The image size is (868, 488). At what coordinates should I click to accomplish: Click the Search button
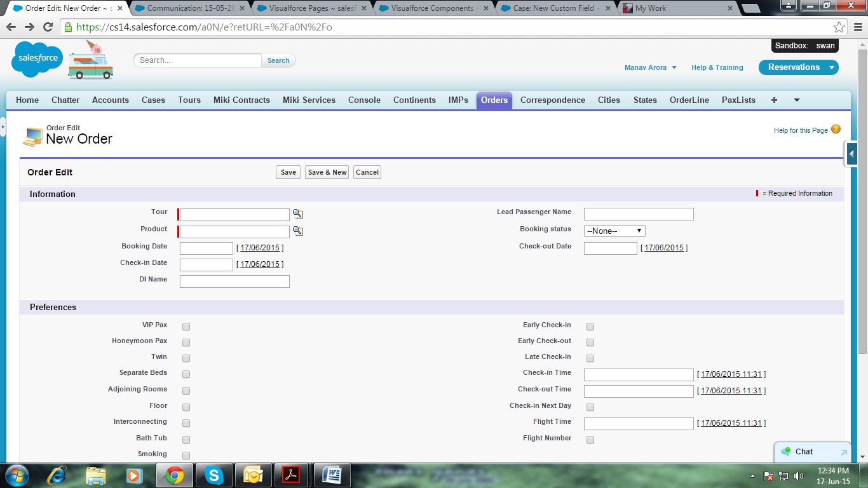[278, 60]
